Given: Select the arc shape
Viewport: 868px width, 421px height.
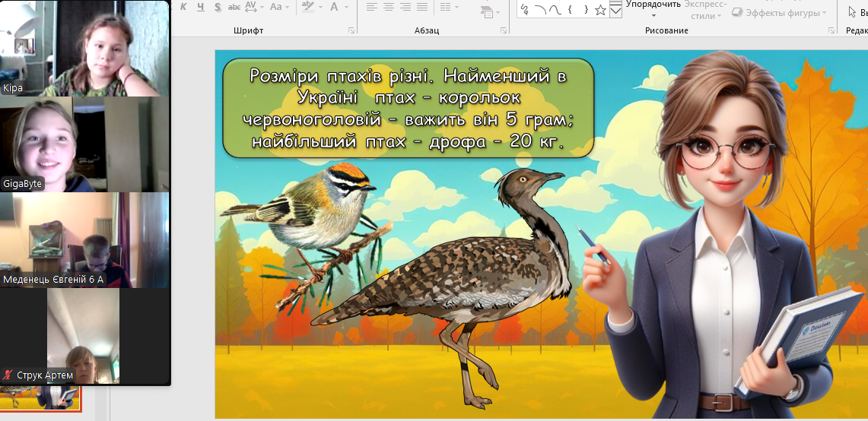Looking at the screenshot, I should (x=539, y=9).
